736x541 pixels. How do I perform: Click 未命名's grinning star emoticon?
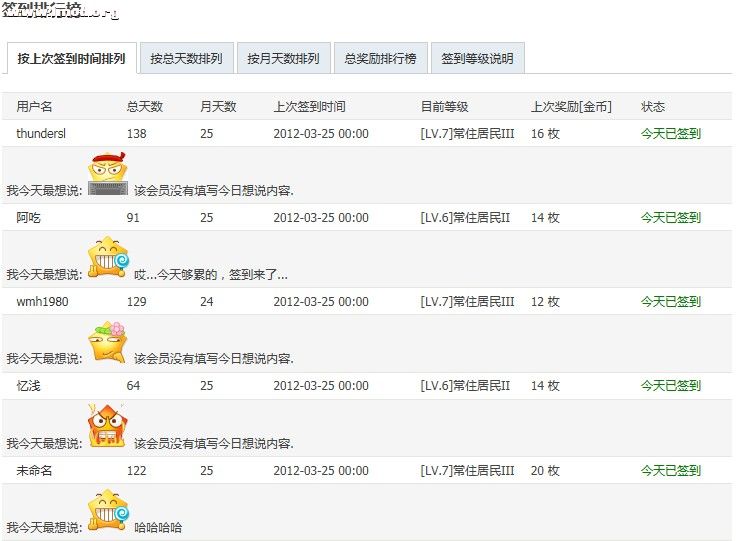click(107, 509)
